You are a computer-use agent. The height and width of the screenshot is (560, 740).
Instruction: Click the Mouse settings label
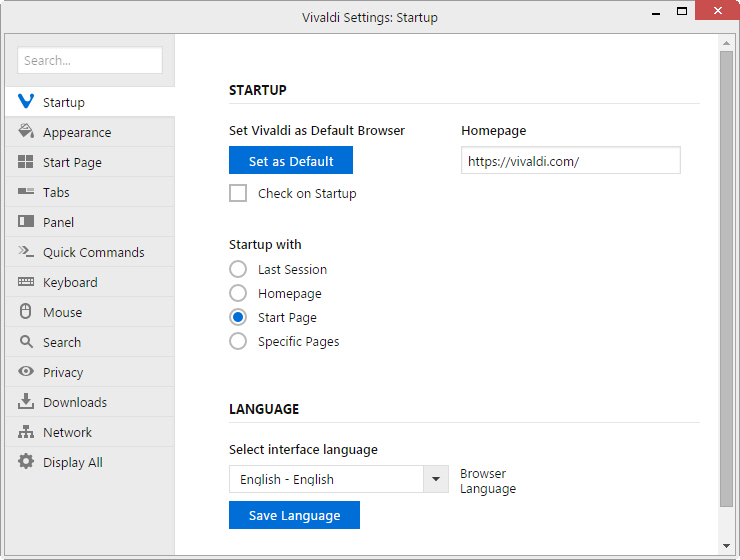[63, 312]
